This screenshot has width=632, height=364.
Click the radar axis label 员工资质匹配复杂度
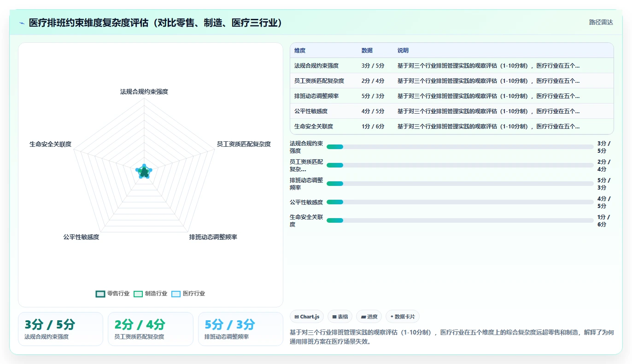(244, 144)
